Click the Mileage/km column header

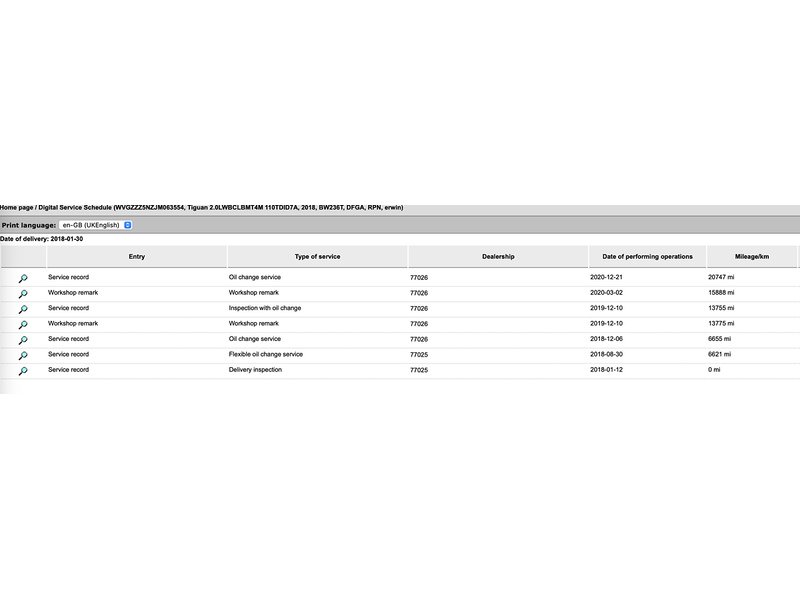pyautogui.click(x=751, y=257)
